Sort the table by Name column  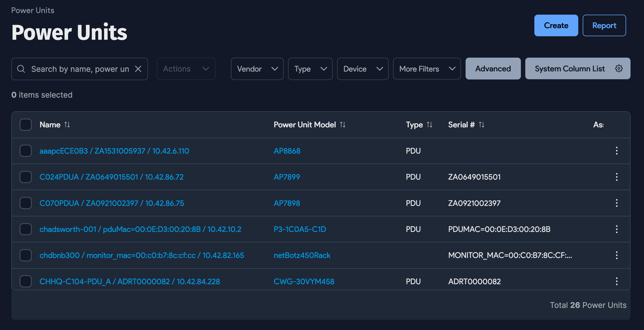click(67, 125)
